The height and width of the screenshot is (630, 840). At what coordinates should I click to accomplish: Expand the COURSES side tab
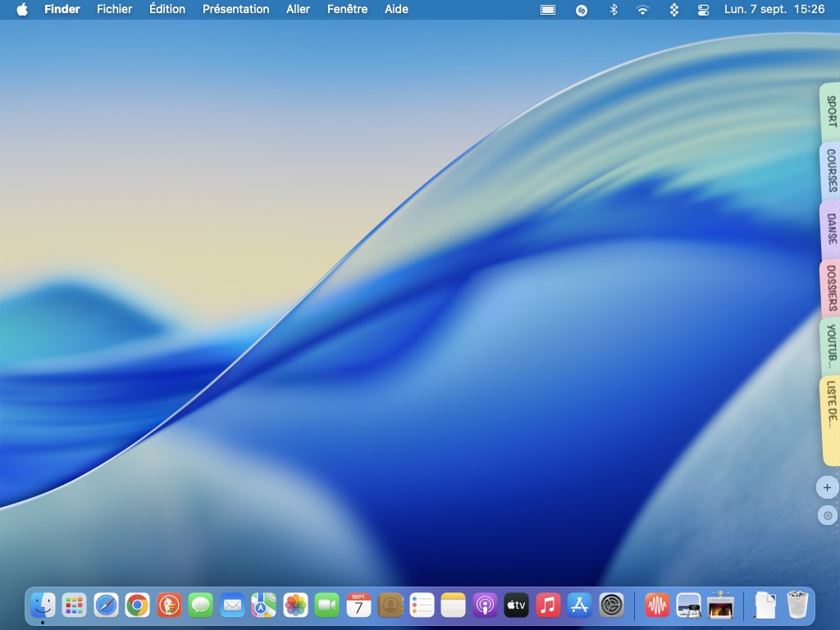(x=830, y=171)
